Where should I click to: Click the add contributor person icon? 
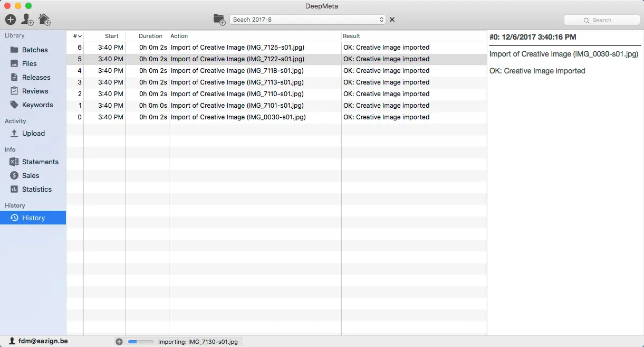[x=27, y=20]
